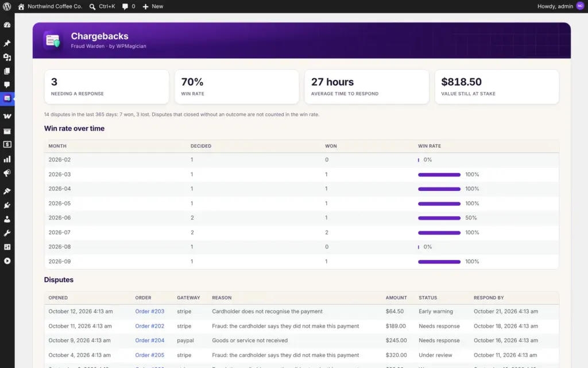Click the 2026-08 month cell
The image size is (588, 368).
click(60, 247)
